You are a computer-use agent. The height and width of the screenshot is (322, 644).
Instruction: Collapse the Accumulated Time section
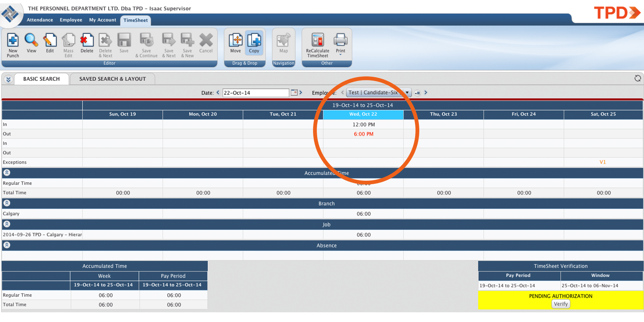(x=7, y=173)
